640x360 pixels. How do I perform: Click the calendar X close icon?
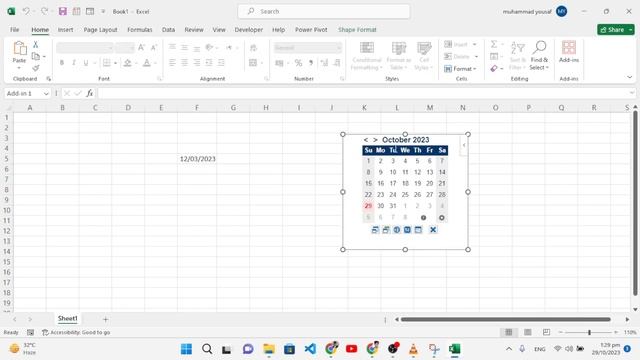tap(433, 230)
